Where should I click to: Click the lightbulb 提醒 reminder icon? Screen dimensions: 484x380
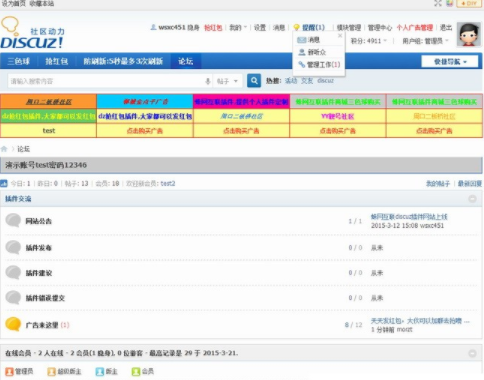296,27
